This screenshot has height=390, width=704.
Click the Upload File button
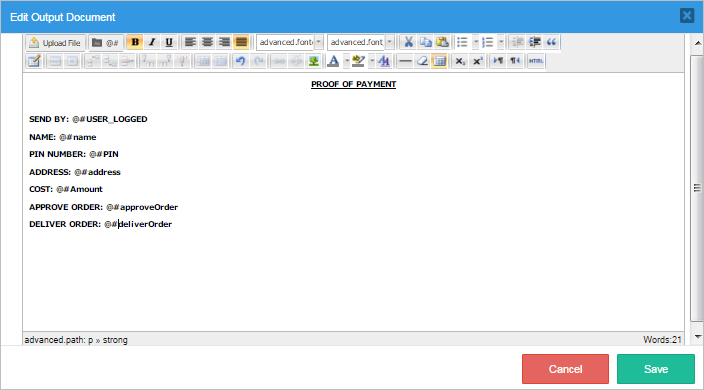tap(55, 43)
